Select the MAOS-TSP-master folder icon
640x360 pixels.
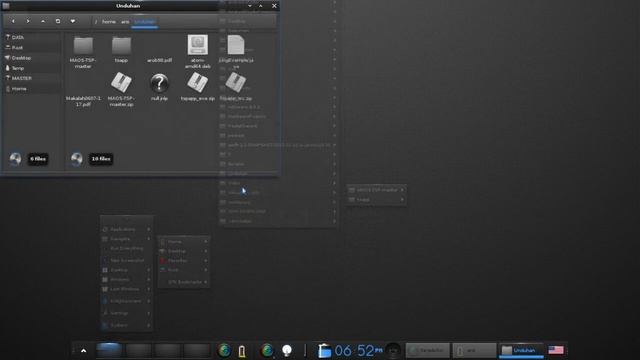(x=83, y=45)
